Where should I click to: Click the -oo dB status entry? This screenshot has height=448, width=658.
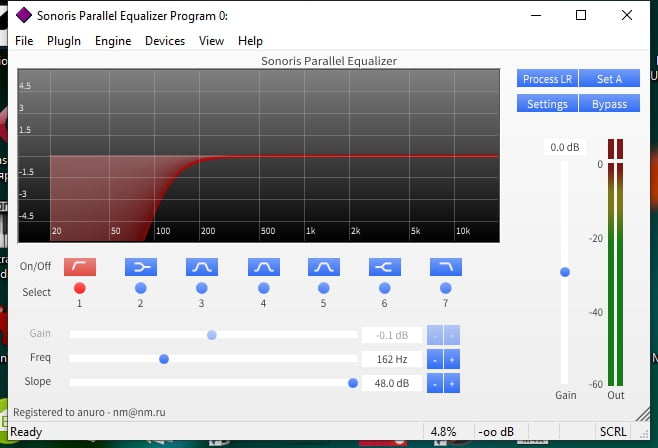point(496,432)
